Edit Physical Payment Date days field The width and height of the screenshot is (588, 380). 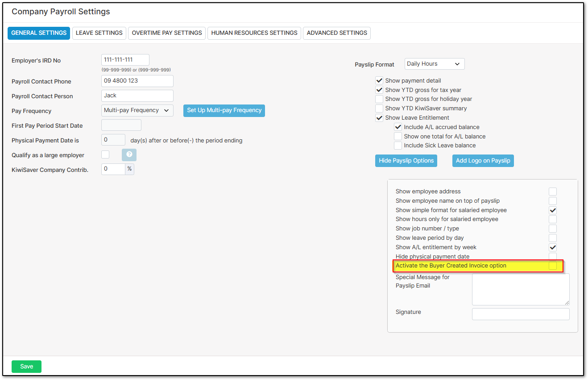113,140
